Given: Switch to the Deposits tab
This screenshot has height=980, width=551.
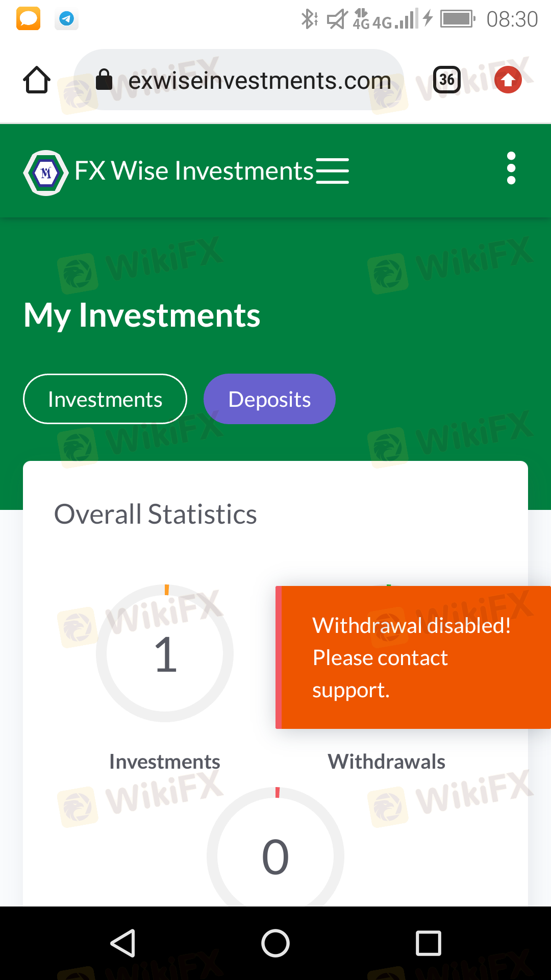Looking at the screenshot, I should [x=269, y=399].
